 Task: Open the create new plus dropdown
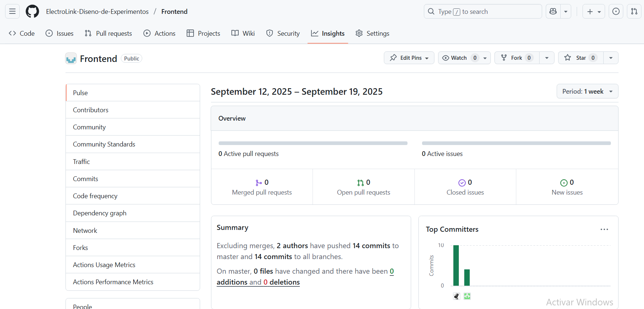click(x=593, y=11)
